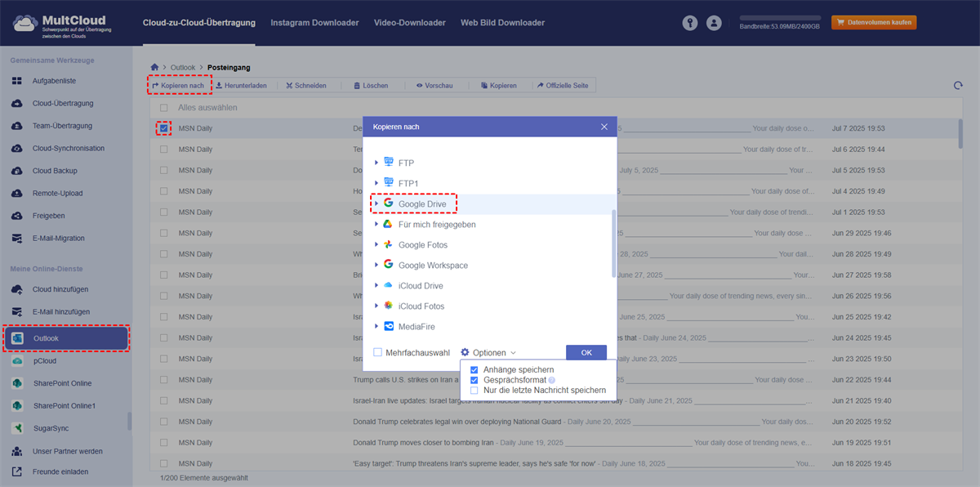The width and height of the screenshot is (980, 487).
Task: Click Herunterladen in the toolbar
Action: (x=241, y=85)
